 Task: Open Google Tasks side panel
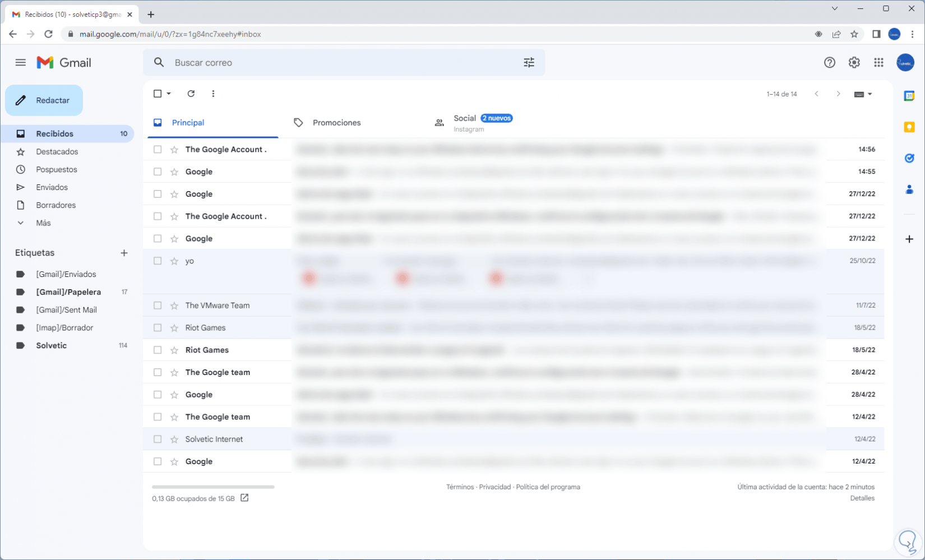[909, 158]
